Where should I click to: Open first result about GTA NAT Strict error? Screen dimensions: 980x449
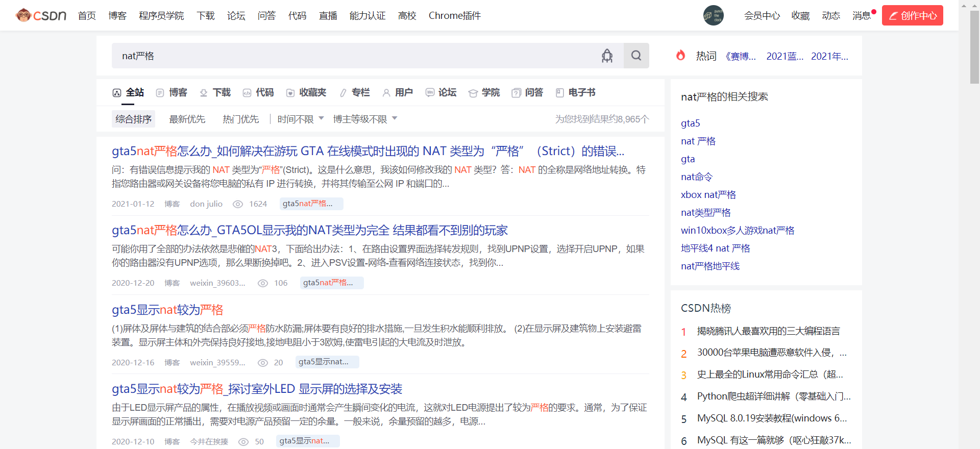tap(368, 151)
